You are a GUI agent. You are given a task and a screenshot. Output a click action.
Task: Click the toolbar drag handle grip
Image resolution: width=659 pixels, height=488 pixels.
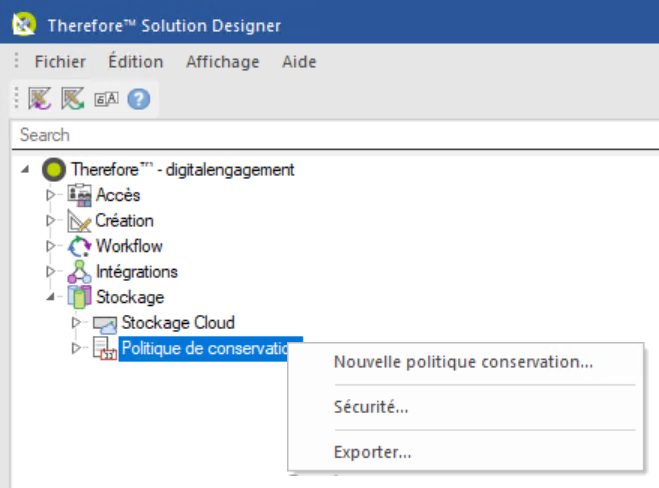tap(16, 98)
